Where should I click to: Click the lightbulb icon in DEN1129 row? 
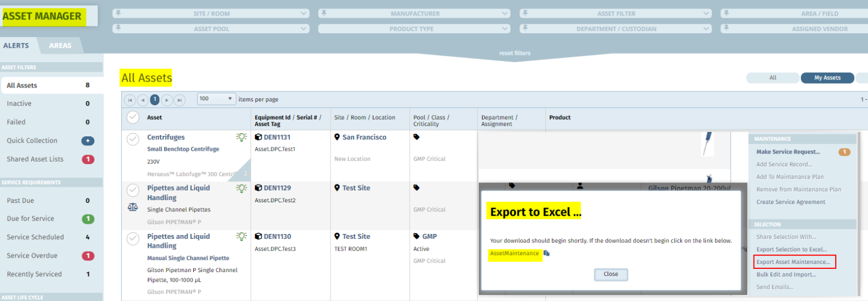(x=242, y=188)
